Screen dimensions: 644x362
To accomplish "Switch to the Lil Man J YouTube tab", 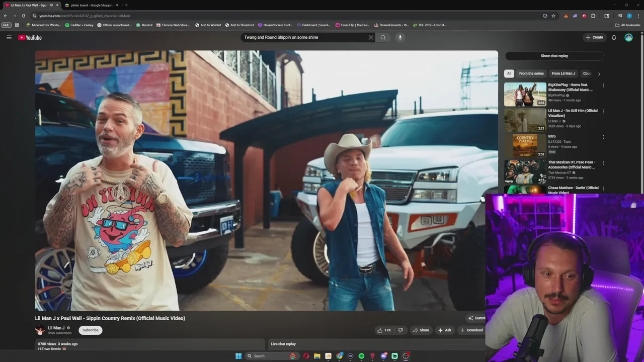I will tap(29, 5).
